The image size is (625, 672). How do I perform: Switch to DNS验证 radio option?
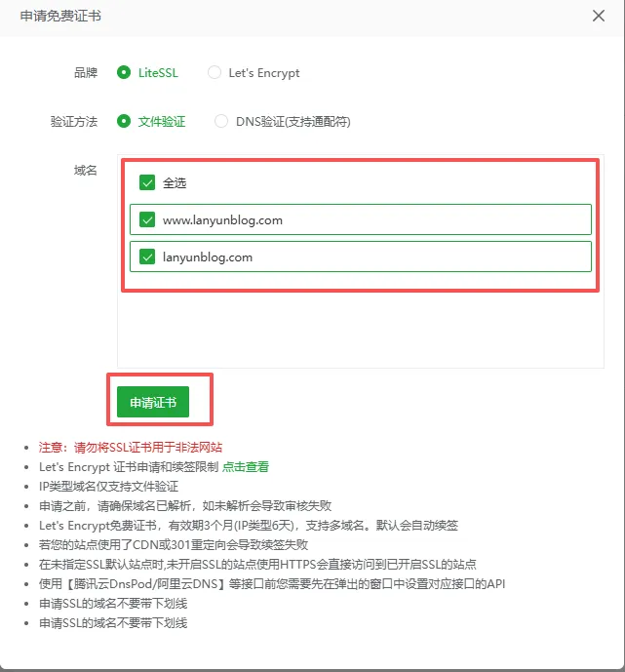coord(221,121)
